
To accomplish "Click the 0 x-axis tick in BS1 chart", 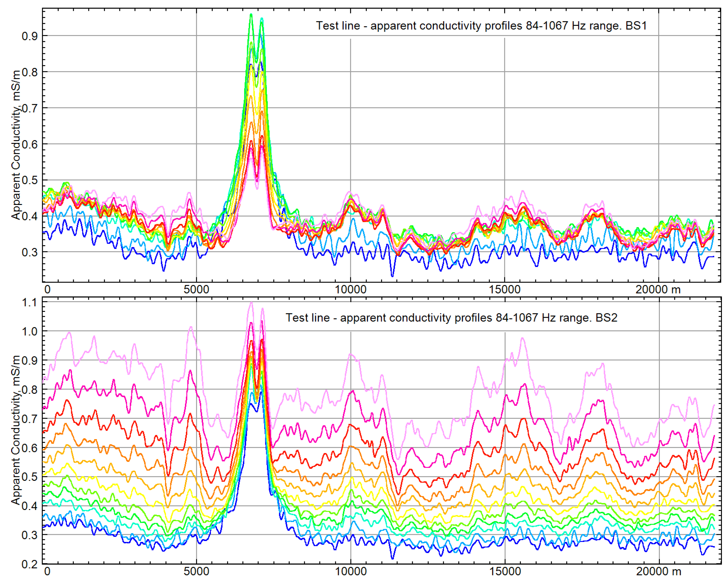I will tap(47, 289).
